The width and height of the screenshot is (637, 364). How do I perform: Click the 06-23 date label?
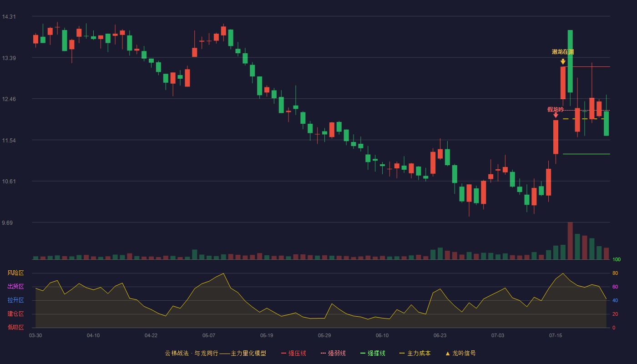(440, 335)
